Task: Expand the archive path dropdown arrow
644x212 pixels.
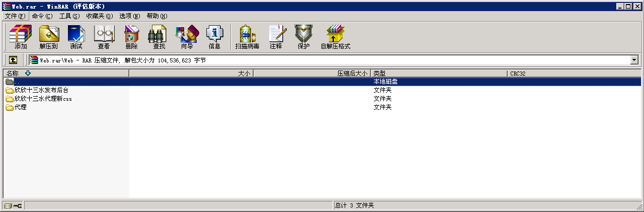Action: (634, 60)
